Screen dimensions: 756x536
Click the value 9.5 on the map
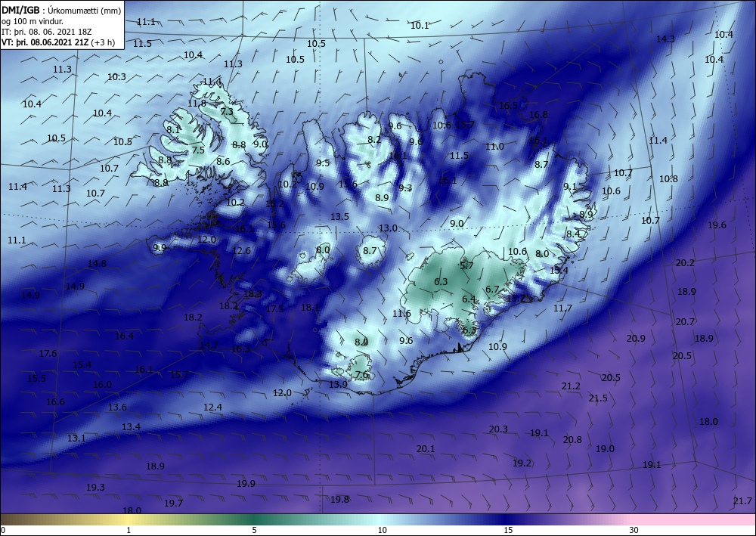tap(323, 163)
